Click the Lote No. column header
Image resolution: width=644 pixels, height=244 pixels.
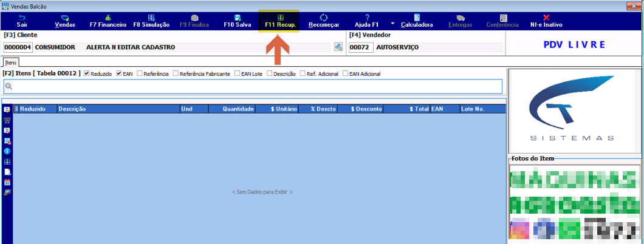(x=482, y=109)
